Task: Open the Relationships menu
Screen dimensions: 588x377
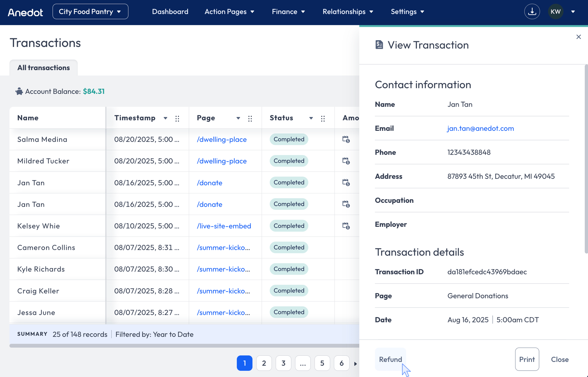Action: click(x=348, y=12)
